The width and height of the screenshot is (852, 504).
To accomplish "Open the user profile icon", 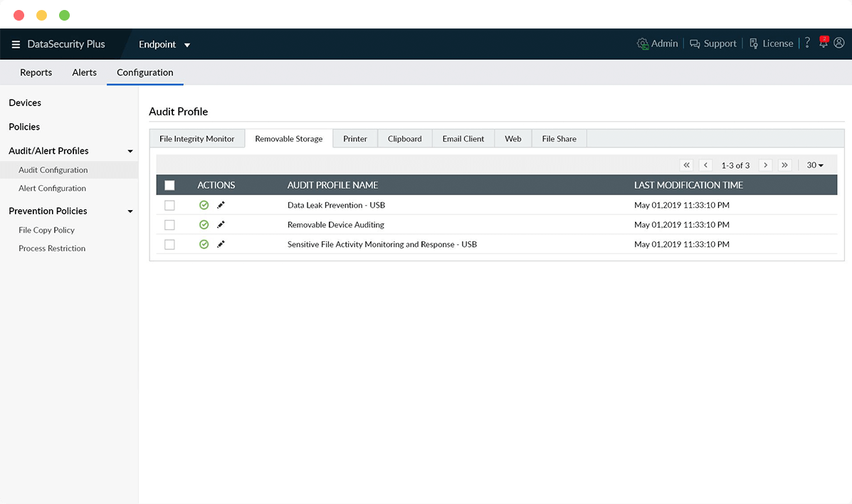I will [x=839, y=43].
